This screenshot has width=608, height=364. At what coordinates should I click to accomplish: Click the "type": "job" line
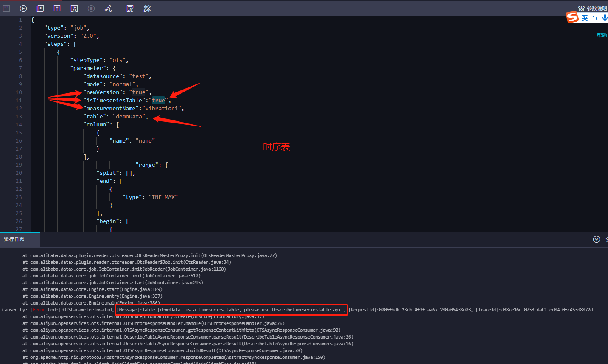67,28
